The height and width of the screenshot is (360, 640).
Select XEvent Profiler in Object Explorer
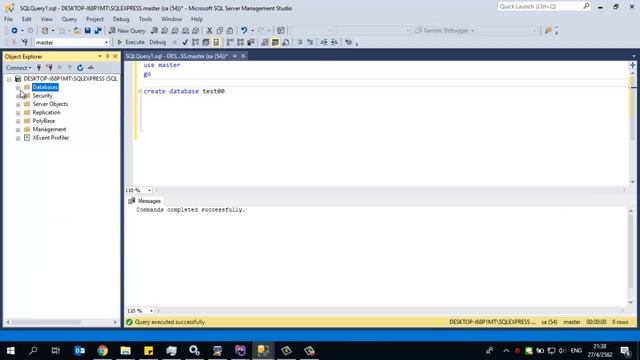[51, 138]
